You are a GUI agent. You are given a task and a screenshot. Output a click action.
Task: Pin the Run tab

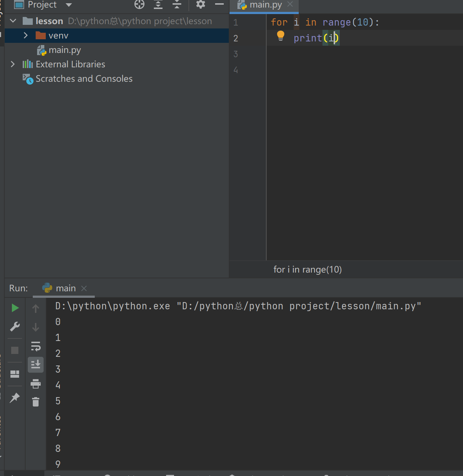click(x=15, y=398)
